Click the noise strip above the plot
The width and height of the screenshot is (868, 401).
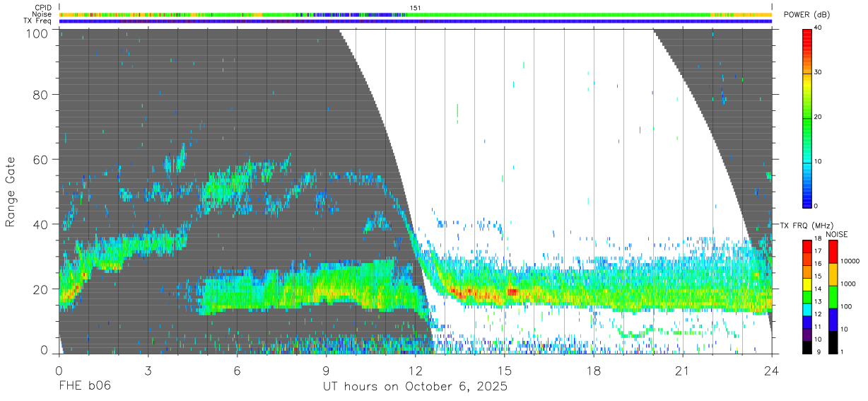coord(416,14)
